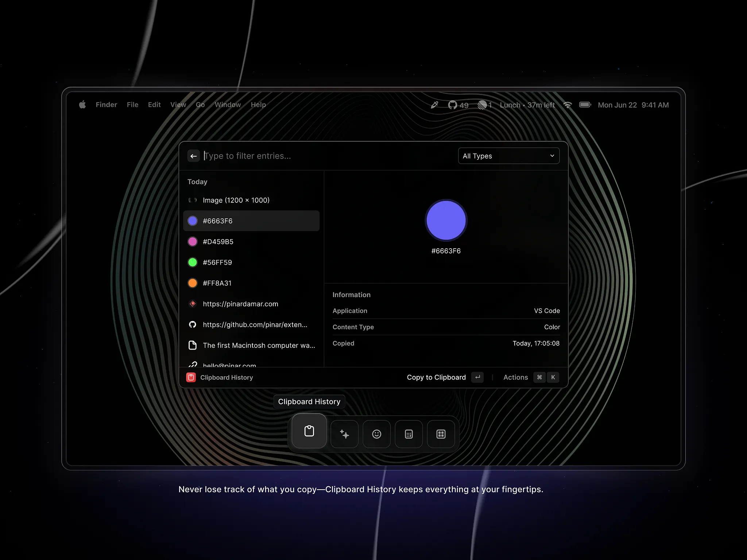Open the All Types dropdown
This screenshot has height=560, width=747.
coord(508,156)
